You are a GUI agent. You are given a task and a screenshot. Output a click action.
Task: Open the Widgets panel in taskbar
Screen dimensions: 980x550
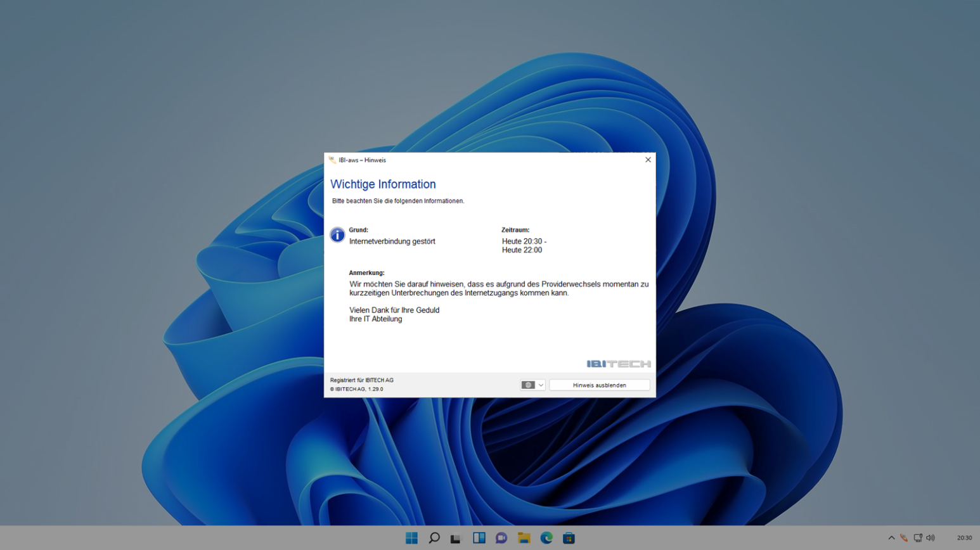[479, 538]
